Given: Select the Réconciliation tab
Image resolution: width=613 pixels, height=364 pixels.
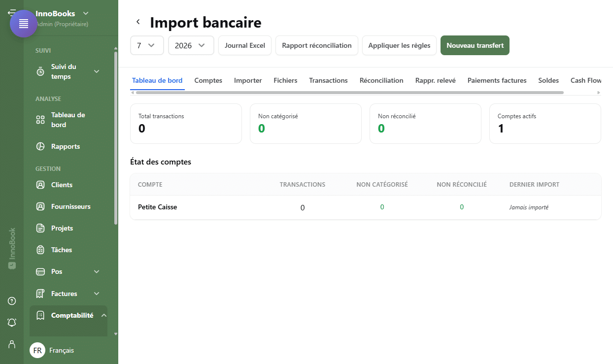Looking at the screenshot, I should 381,80.
